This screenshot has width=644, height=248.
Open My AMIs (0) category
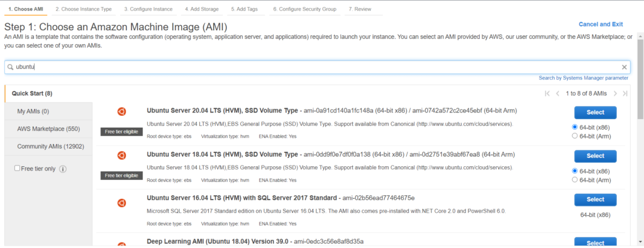(x=48, y=111)
